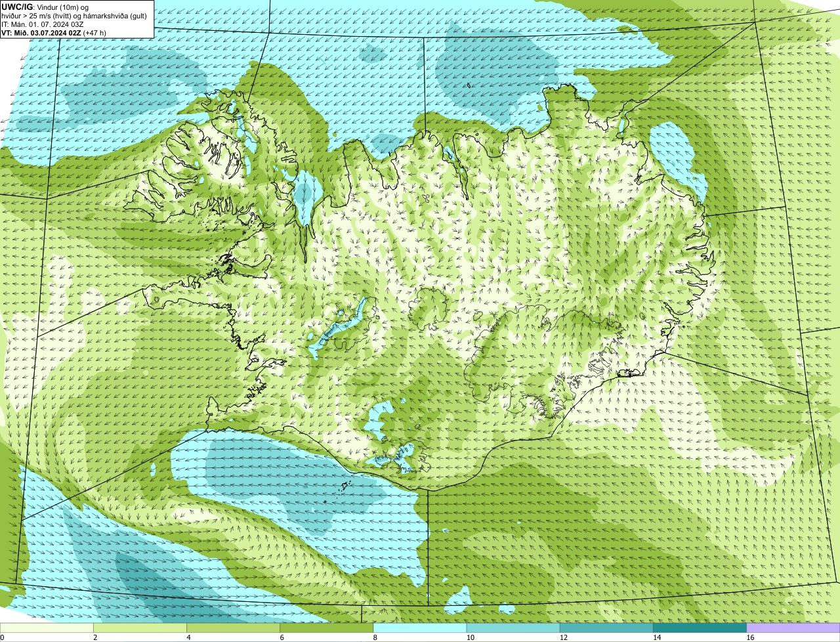Click the legend tick label "16"
The height and width of the screenshot is (642, 840).
click(x=749, y=637)
